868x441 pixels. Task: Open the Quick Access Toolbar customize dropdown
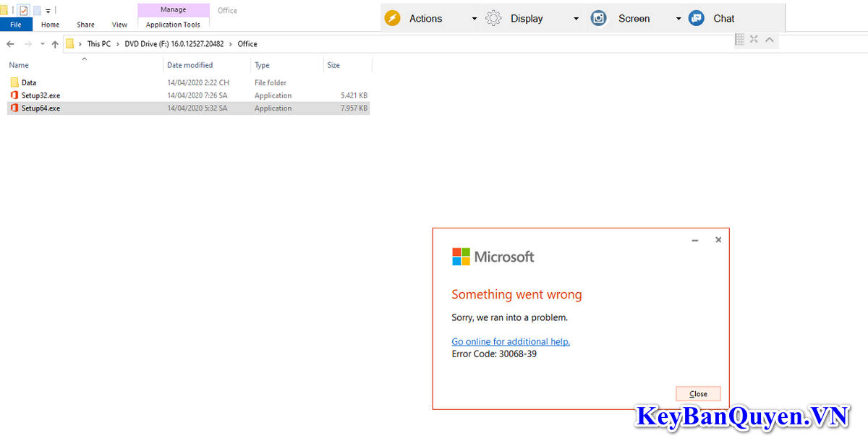pyautogui.click(x=48, y=9)
